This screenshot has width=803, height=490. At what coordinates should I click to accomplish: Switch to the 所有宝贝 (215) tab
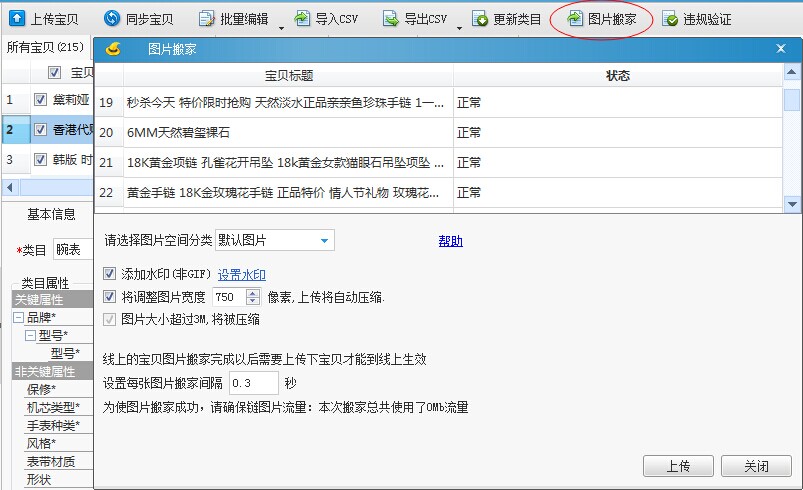click(44, 47)
